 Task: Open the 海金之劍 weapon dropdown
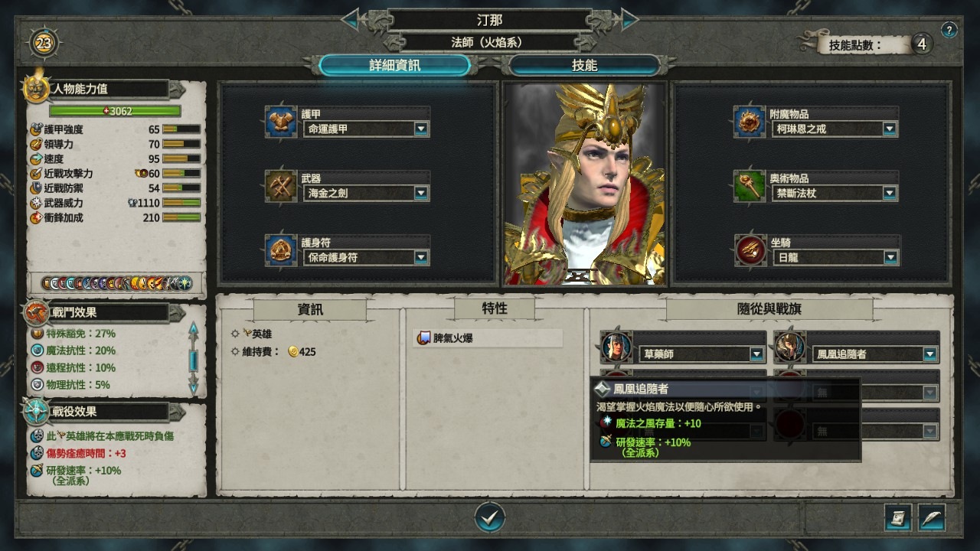click(x=421, y=194)
